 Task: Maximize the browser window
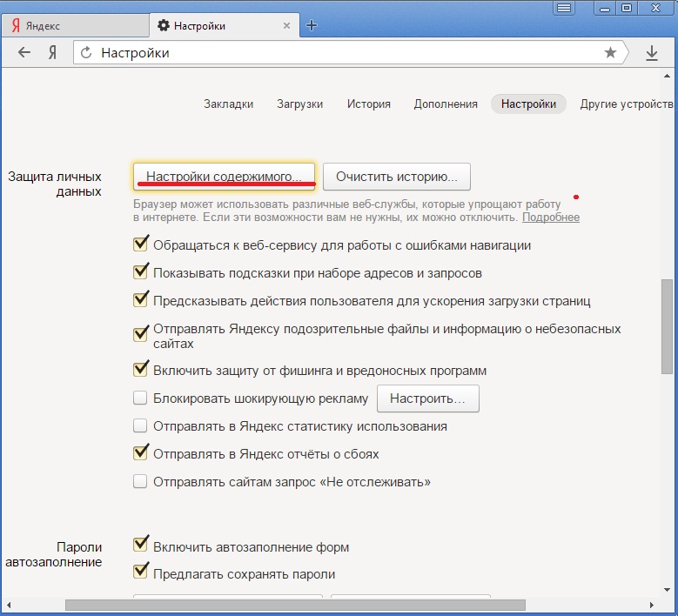627,8
